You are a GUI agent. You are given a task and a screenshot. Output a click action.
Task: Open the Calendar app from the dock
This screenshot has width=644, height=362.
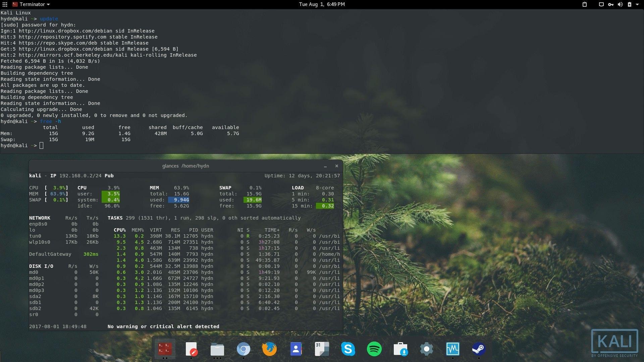tap(322, 349)
